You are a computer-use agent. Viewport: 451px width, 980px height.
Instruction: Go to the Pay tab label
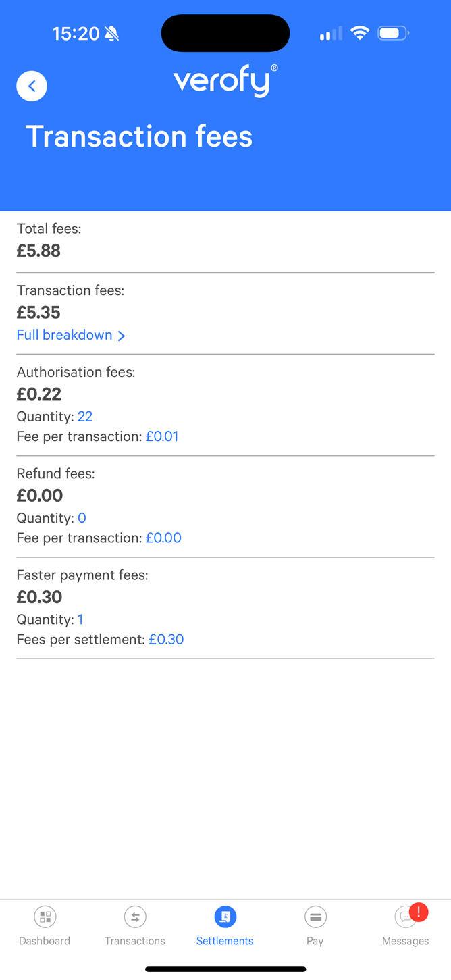pos(315,941)
